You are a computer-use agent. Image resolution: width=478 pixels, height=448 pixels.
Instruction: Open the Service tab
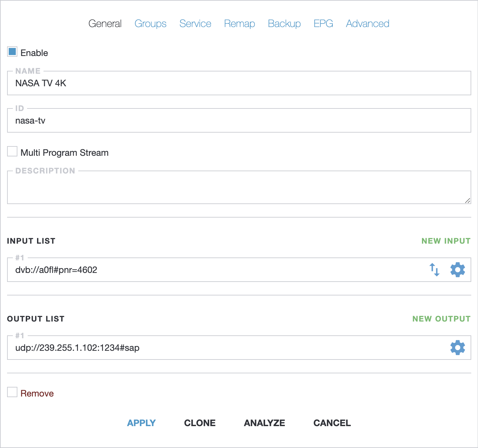[195, 23]
